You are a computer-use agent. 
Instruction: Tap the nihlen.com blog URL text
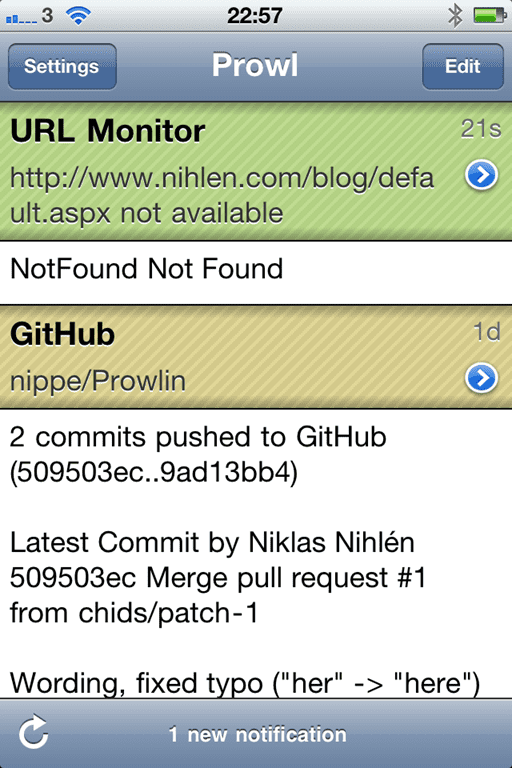221,195
